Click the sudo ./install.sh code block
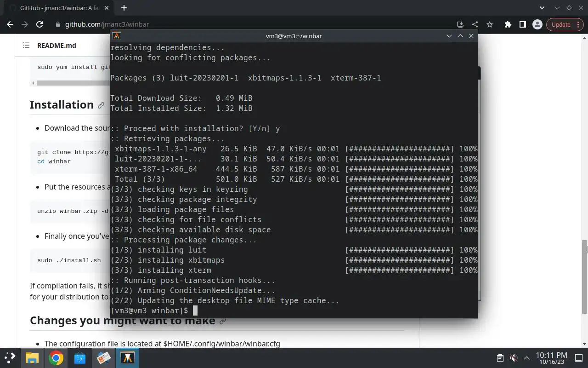Screen dimensions: 588x368 (69, 260)
